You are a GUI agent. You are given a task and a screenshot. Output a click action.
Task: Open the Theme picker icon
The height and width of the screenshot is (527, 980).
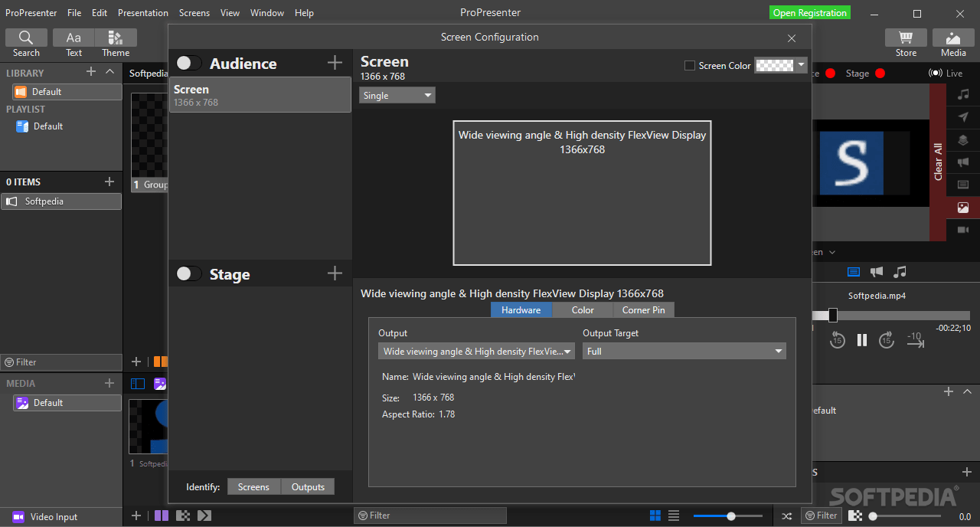click(x=115, y=37)
